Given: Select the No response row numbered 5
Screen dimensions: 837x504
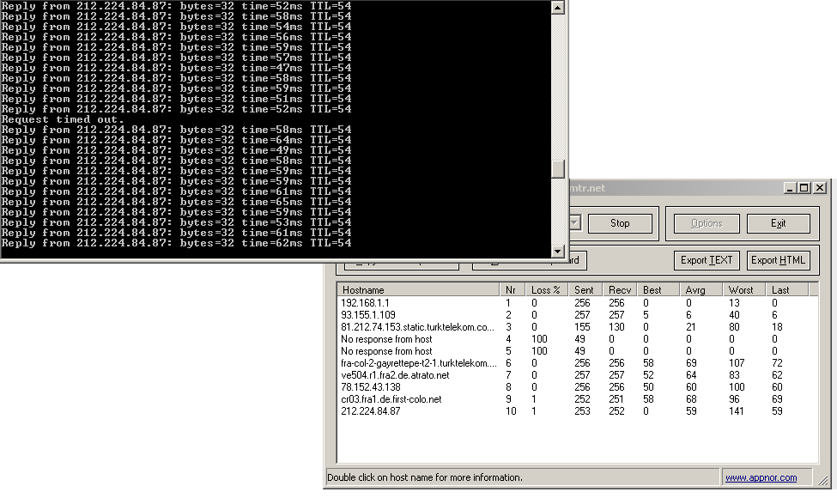Looking at the screenshot, I should tap(578, 351).
